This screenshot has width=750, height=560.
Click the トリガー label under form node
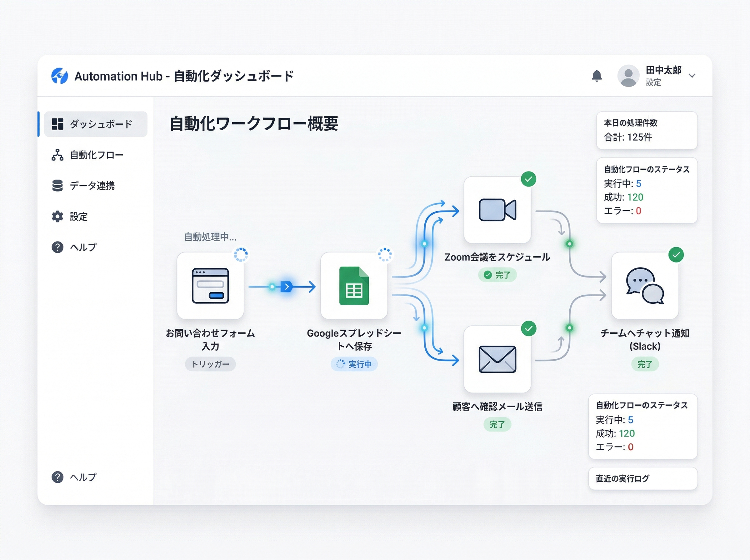click(x=210, y=364)
